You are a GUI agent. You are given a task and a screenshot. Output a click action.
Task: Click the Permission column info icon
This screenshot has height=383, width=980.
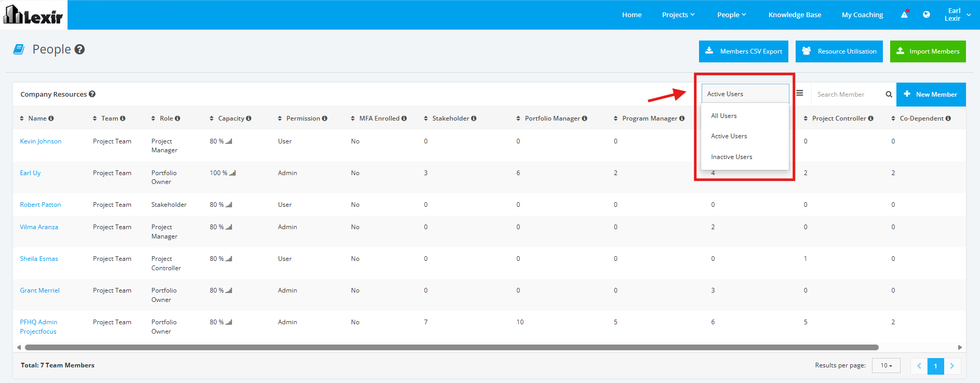click(325, 118)
